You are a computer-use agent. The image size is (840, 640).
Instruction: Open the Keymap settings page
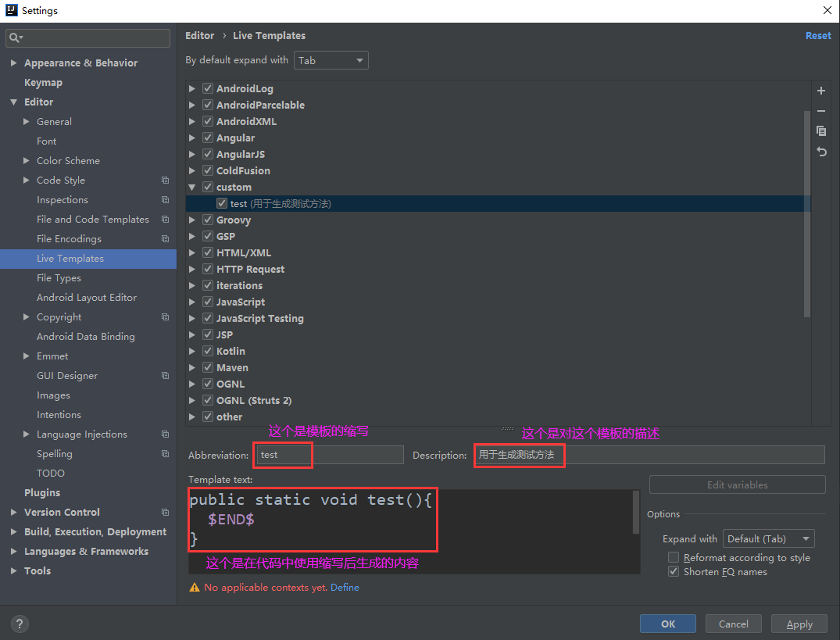coord(43,83)
